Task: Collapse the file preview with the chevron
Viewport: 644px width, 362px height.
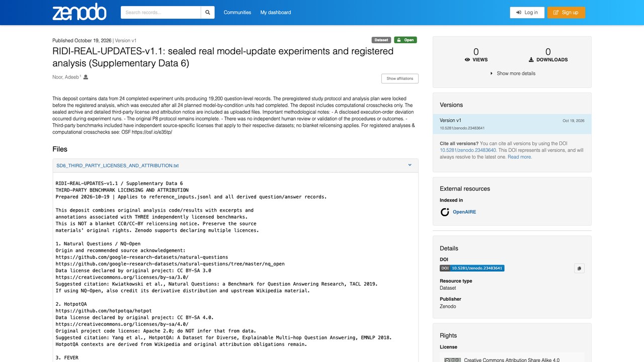Action: (x=410, y=165)
